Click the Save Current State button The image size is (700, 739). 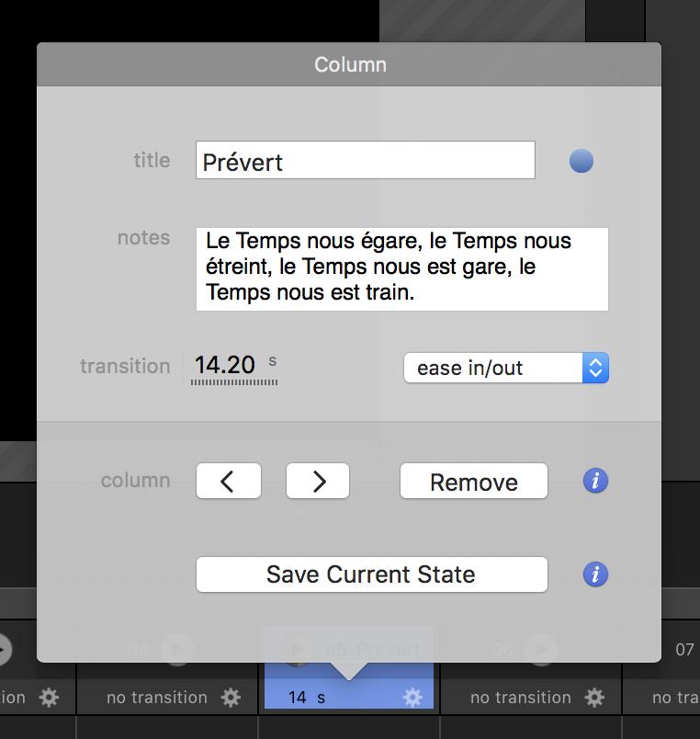(x=371, y=574)
